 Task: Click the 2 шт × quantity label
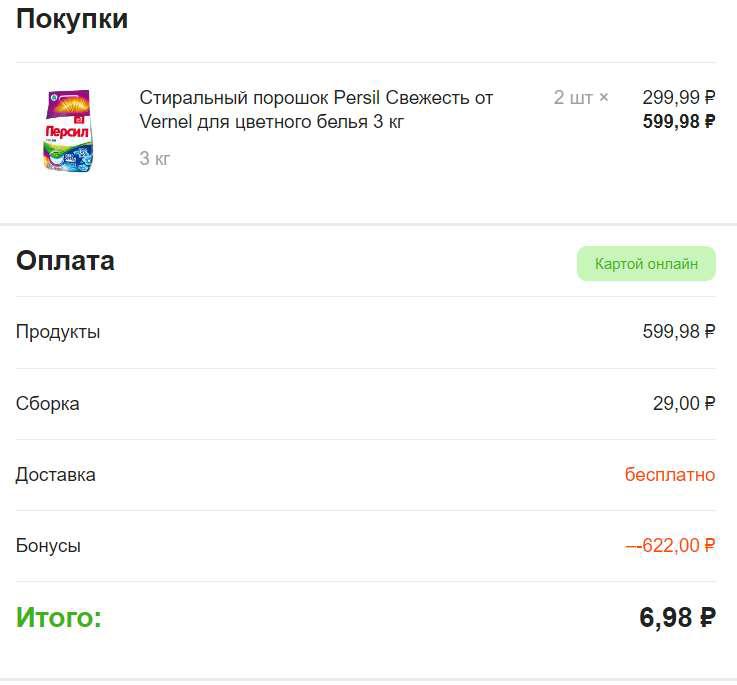click(x=581, y=98)
